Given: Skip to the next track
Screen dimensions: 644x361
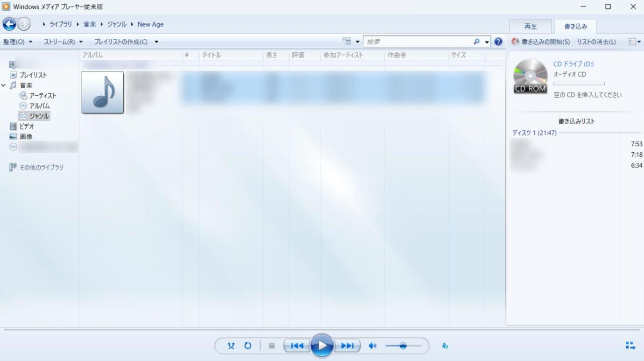Looking at the screenshot, I should click(347, 346).
